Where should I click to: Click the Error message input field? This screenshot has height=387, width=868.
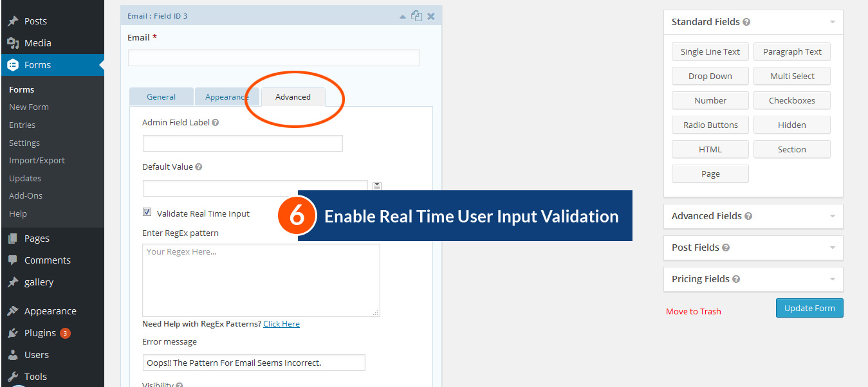pos(254,363)
